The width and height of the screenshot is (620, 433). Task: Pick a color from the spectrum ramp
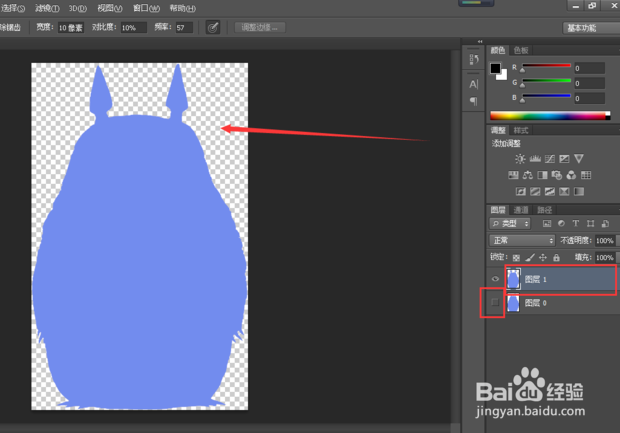coord(550,116)
